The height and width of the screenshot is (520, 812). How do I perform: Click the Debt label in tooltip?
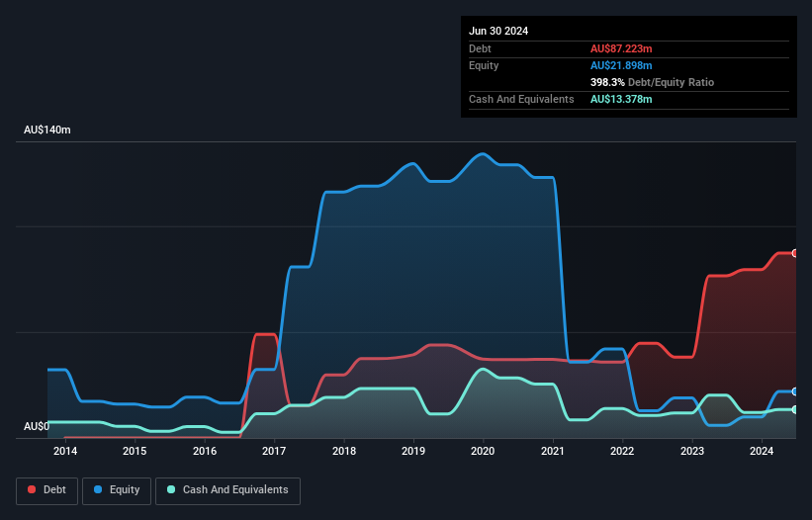point(480,48)
